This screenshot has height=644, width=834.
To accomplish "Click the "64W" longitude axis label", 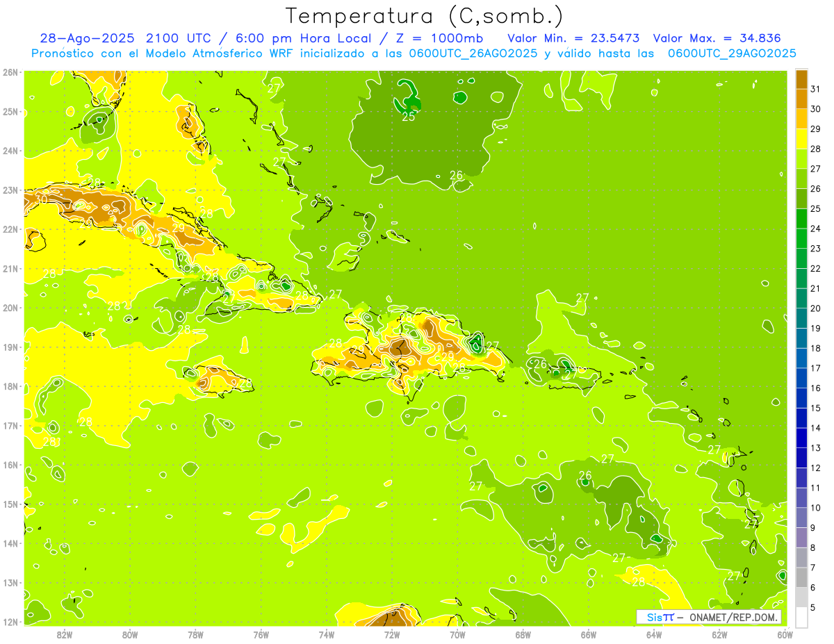I will point(654,634).
